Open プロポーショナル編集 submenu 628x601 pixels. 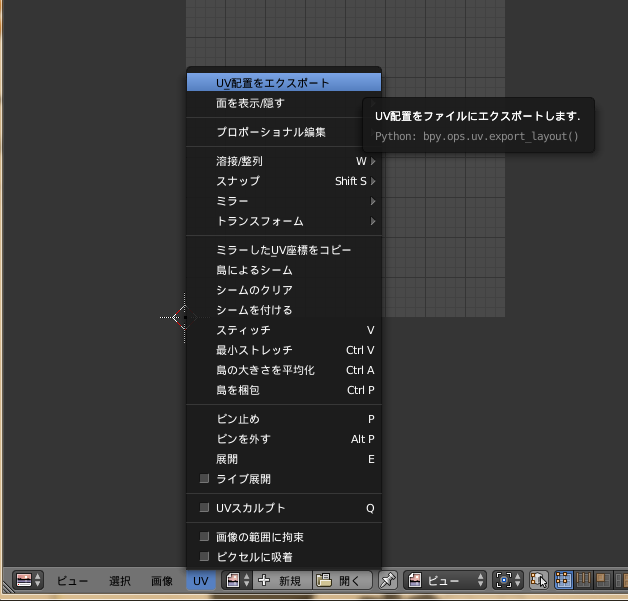click(284, 132)
